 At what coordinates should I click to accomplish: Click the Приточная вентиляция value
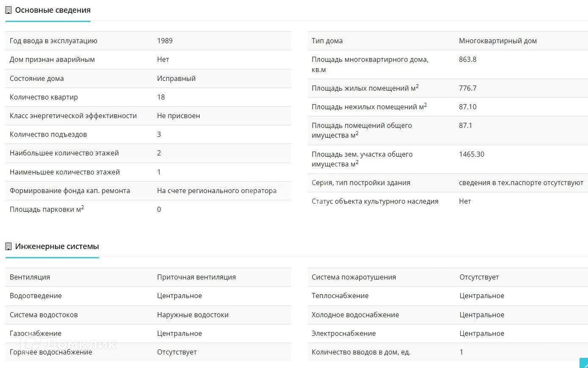click(x=196, y=277)
